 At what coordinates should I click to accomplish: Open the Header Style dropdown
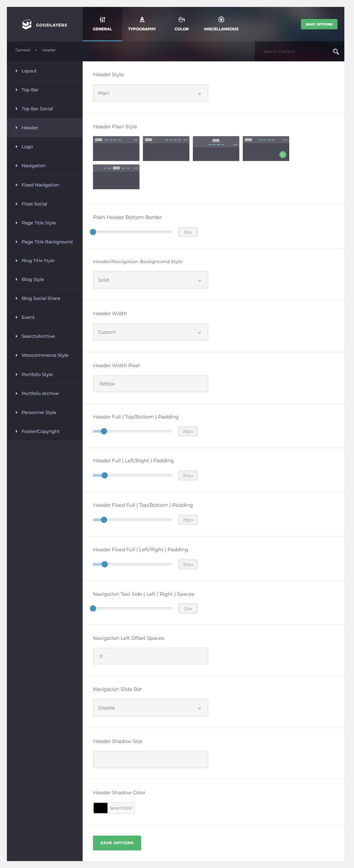[150, 93]
